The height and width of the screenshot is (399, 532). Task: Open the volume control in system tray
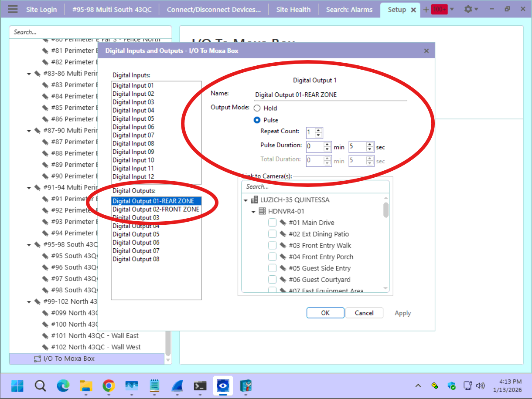tap(481, 385)
